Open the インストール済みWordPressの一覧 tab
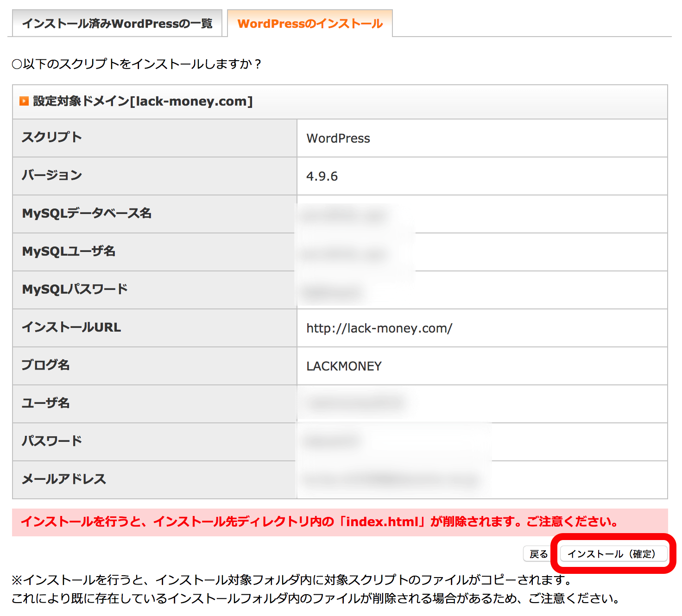 [117, 23]
